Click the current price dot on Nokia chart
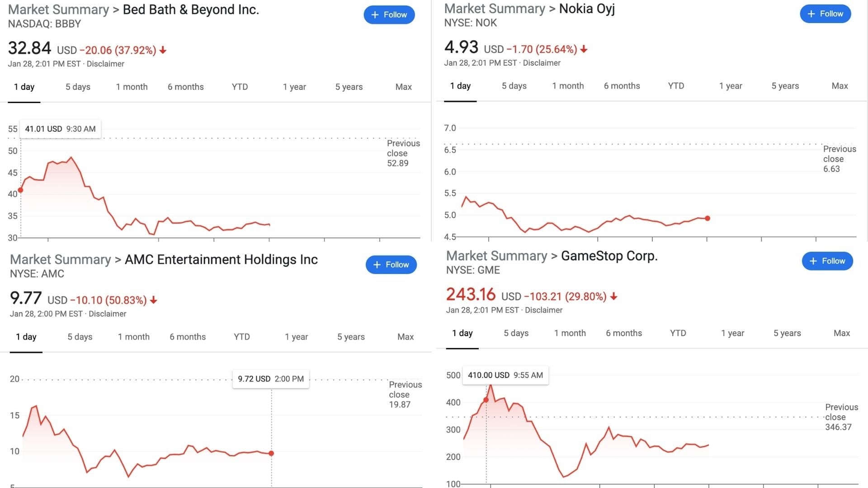 pos(708,218)
